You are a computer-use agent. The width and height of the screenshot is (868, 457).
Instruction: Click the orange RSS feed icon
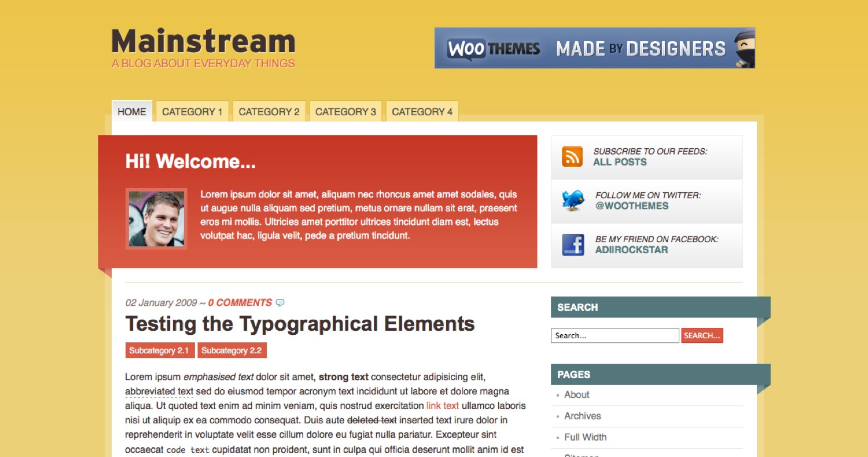click(x=572, y=157)
